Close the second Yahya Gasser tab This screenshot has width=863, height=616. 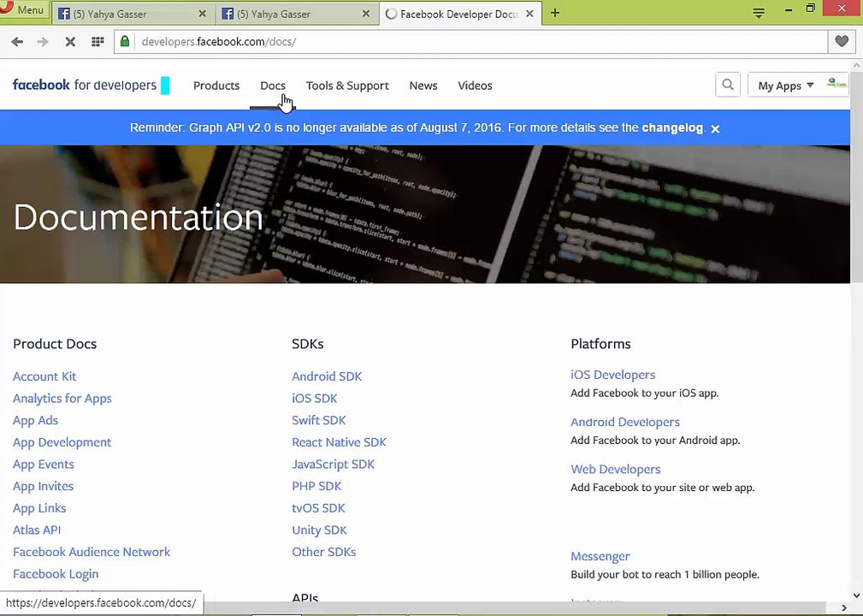(x=365, y=14)
